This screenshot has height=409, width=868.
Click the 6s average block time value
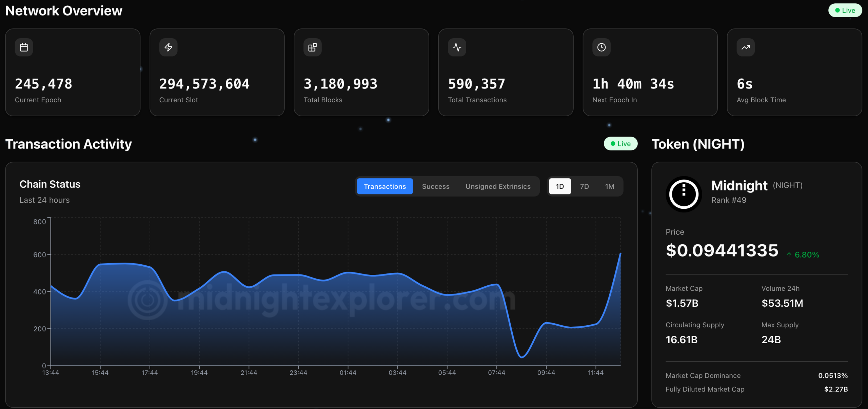point(745,84)
